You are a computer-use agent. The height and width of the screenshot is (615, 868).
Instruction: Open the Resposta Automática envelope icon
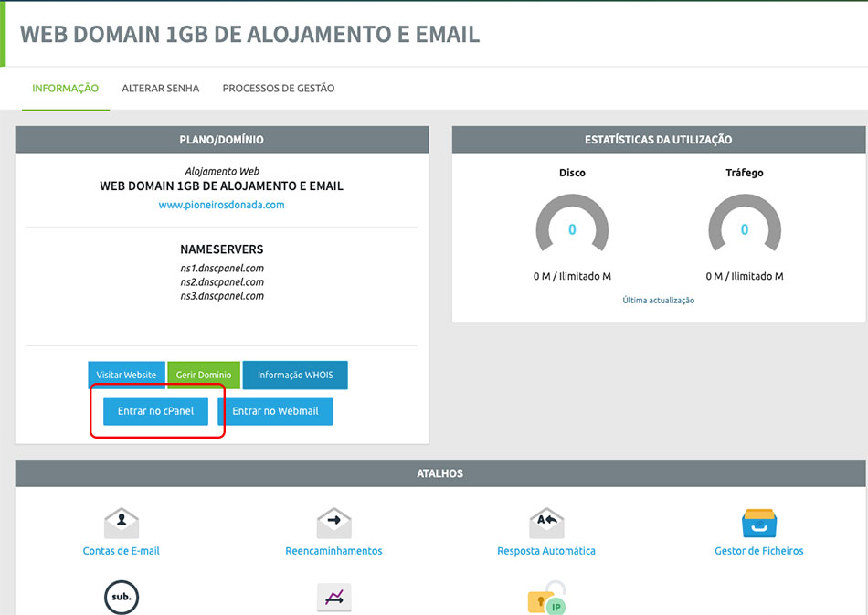click(x=546, y=523)
